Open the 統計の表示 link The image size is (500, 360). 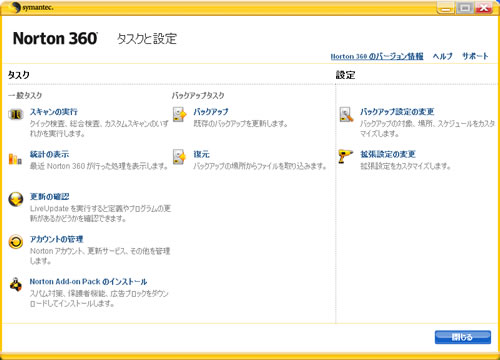[49, 154]
